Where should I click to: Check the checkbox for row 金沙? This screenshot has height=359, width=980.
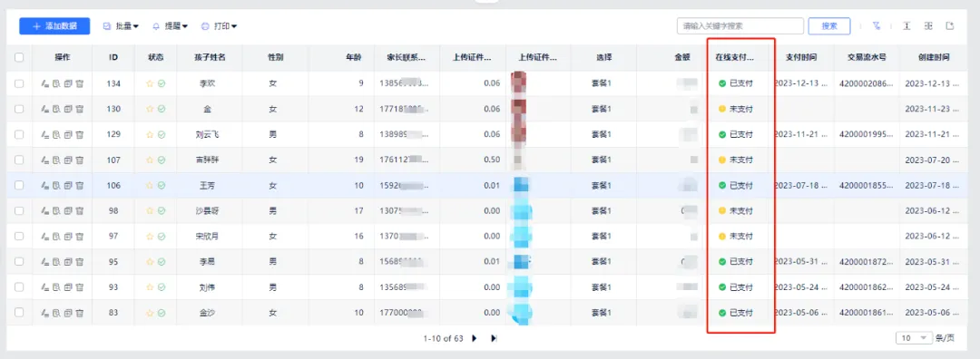coord(19,312)
